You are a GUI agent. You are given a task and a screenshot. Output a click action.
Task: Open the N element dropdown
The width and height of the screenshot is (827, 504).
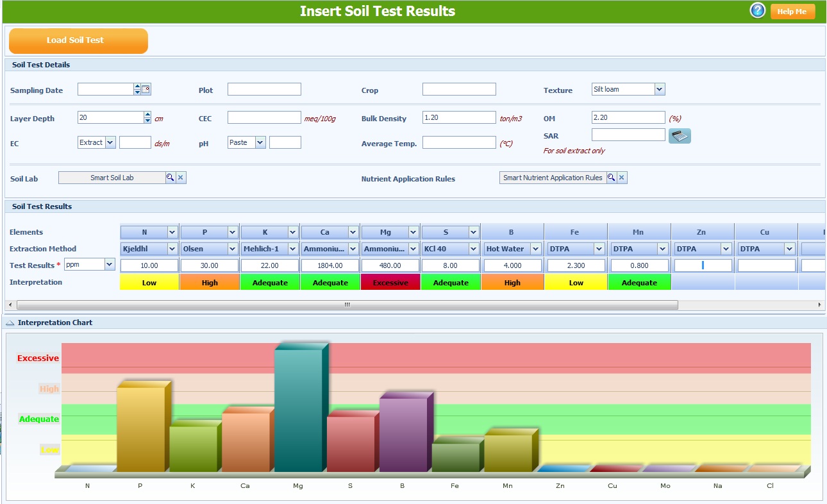172,232
